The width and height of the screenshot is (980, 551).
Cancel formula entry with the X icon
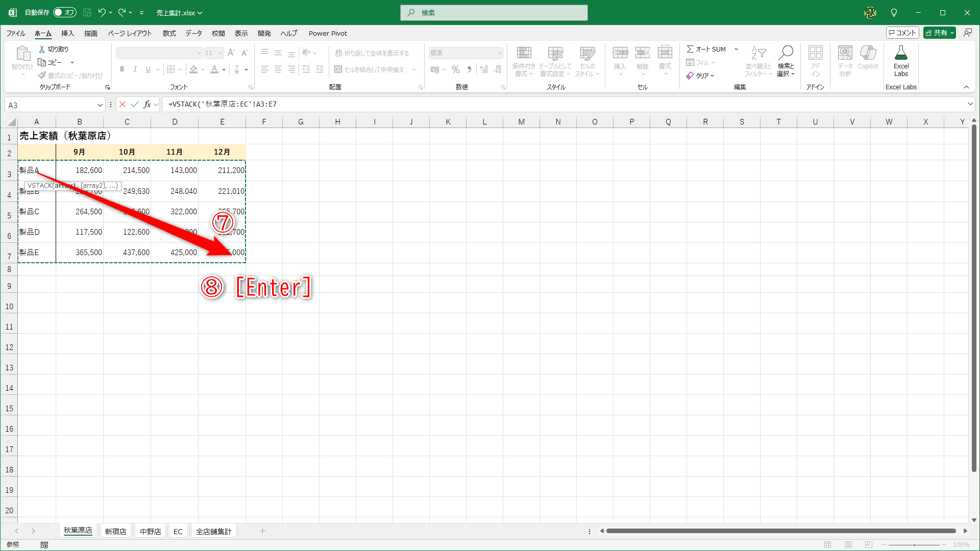[122, 104]
